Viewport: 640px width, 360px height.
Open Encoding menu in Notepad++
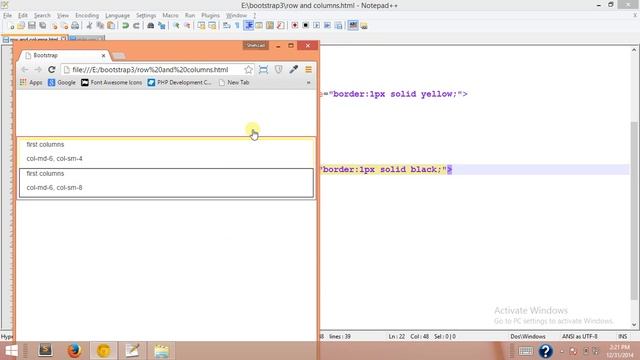point(87,15)
